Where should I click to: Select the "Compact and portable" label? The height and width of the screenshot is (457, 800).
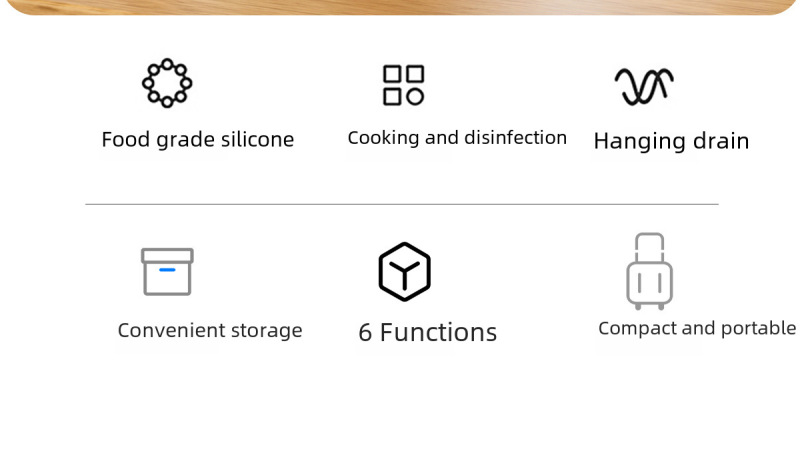tap(697, 328)
